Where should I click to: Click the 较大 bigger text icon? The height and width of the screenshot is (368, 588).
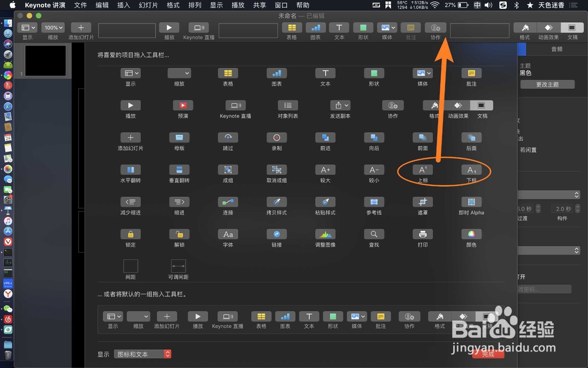326,170
